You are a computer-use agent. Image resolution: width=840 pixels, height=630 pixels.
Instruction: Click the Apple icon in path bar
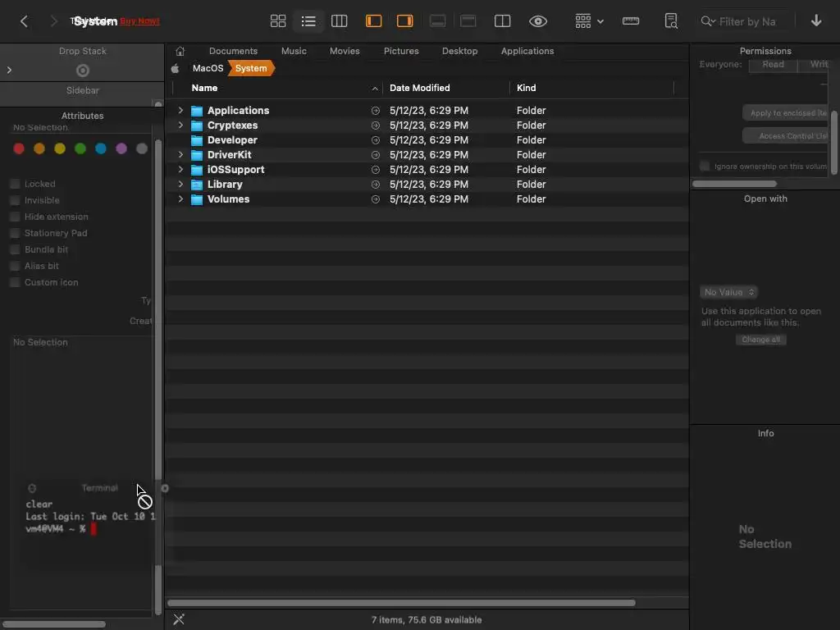[176, 69]
